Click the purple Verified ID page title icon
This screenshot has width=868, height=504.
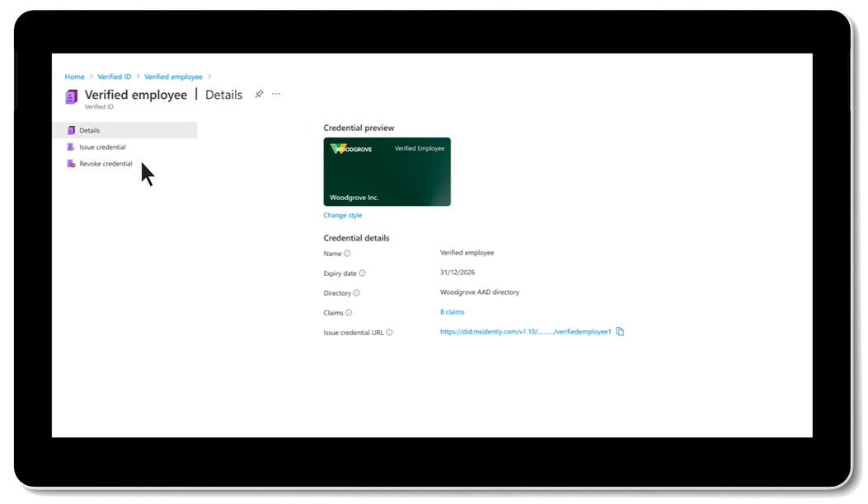point(72,96)
